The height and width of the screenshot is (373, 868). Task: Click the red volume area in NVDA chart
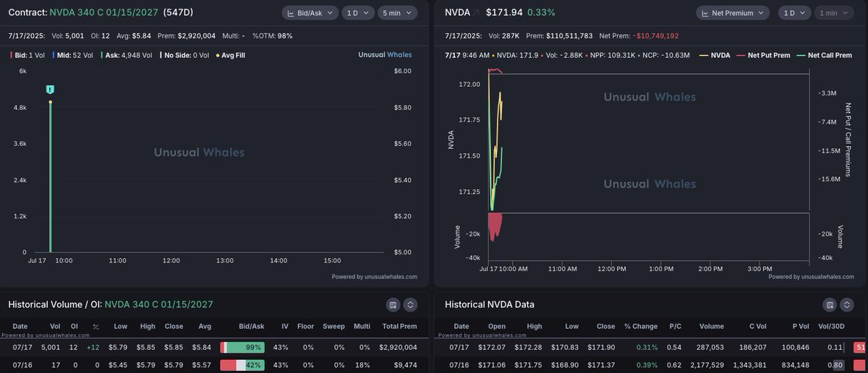pos(495,226)
